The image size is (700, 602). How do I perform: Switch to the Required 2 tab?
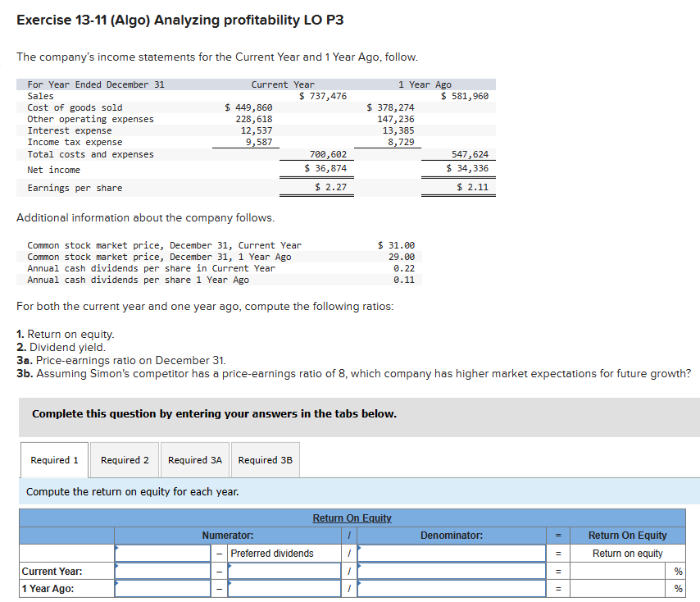[x=125, y=460]
